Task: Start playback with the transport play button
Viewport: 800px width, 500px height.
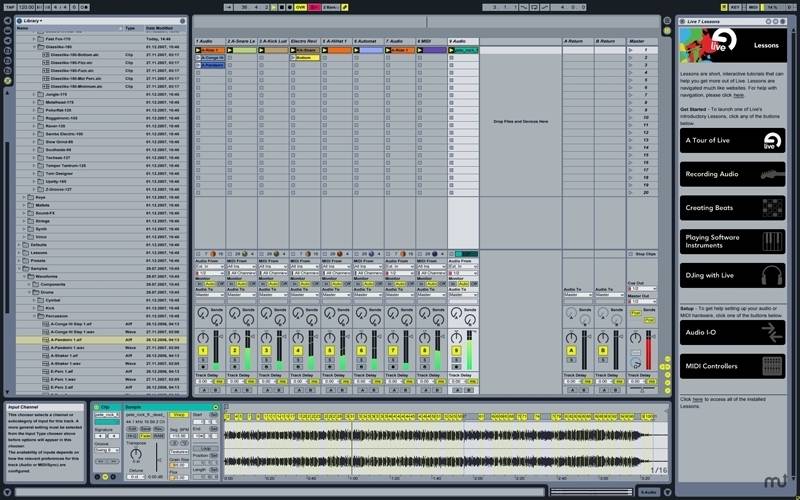Action: [x=274, y=7]
